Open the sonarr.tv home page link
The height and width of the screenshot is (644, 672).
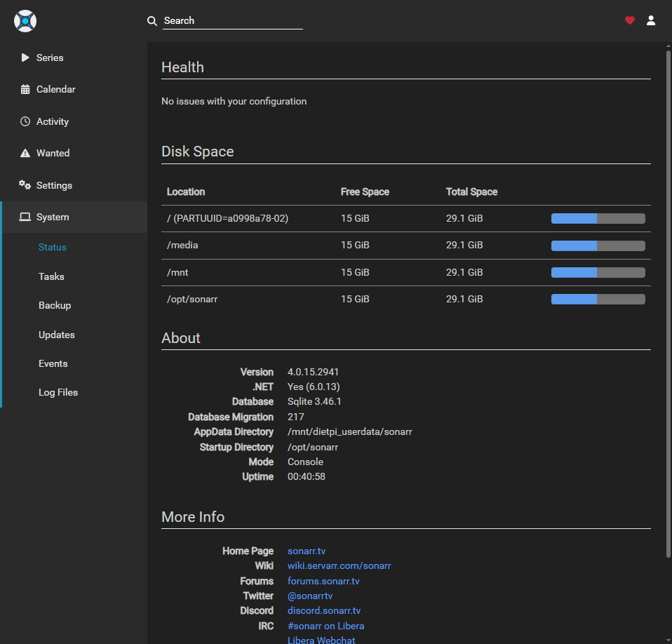click(x=307, y=551)
